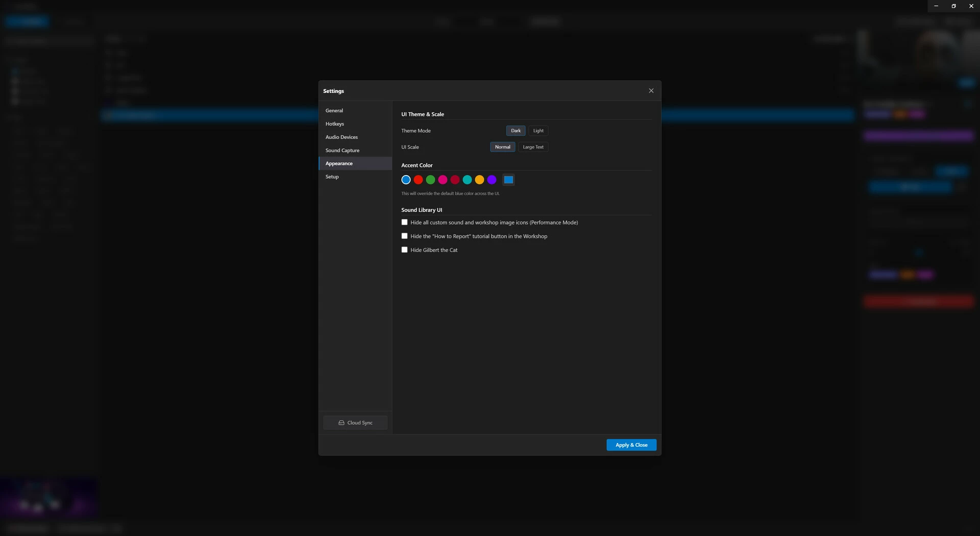
Task: Restore down the application window
Action: 953,6
